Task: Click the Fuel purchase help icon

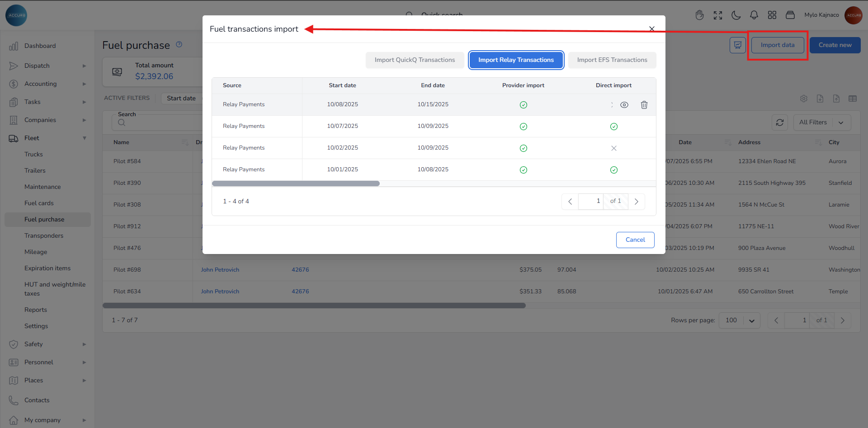Action: pyautogui.click(x=179, y=44)
